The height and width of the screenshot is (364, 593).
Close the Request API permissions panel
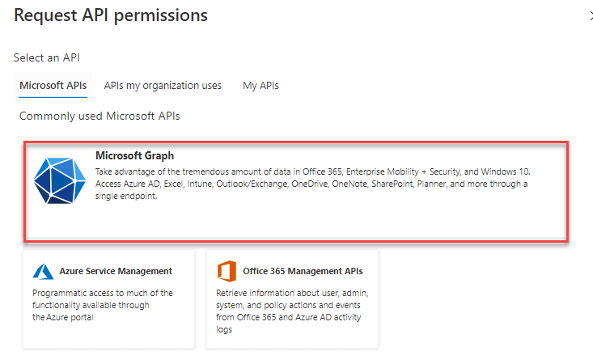[x=591, y=16]
